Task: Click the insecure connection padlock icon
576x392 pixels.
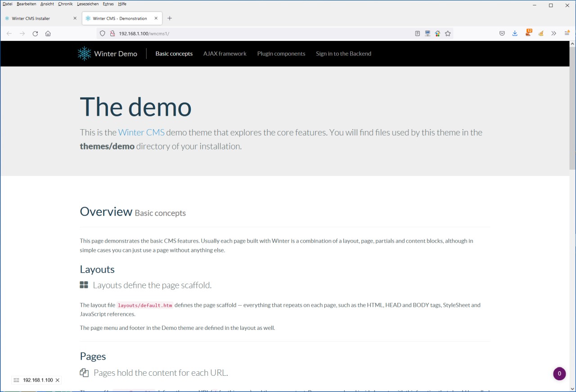Action: [x=112, y=33]
